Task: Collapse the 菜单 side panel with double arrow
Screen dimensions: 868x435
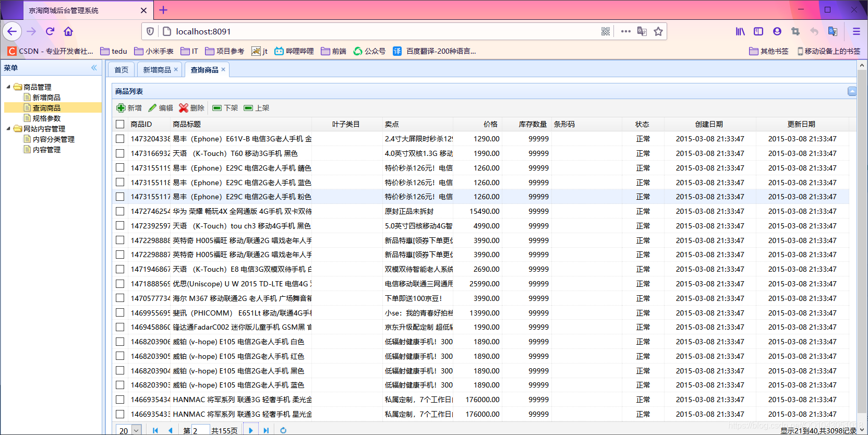Action: pyautogui.click(x=94, y=68)
